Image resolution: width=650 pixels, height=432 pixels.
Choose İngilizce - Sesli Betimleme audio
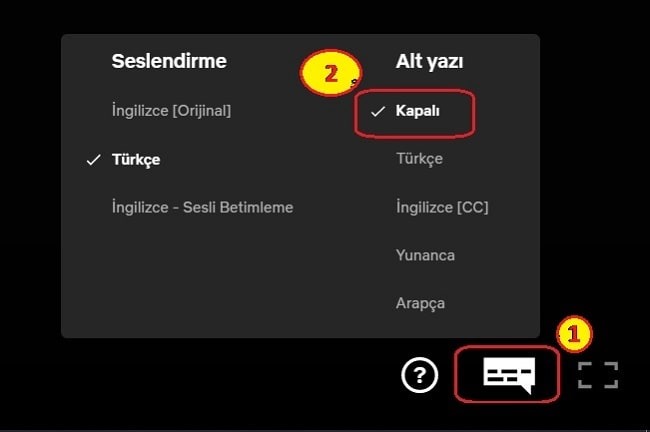[202, 207]
